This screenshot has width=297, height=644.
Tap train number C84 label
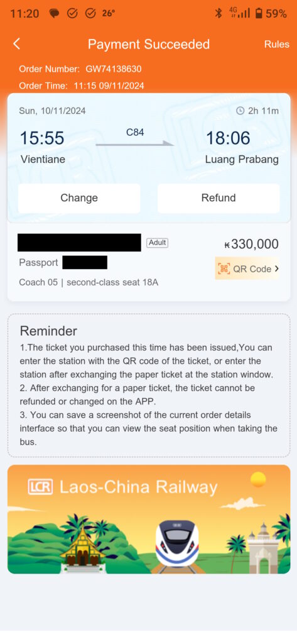point(135,132)
